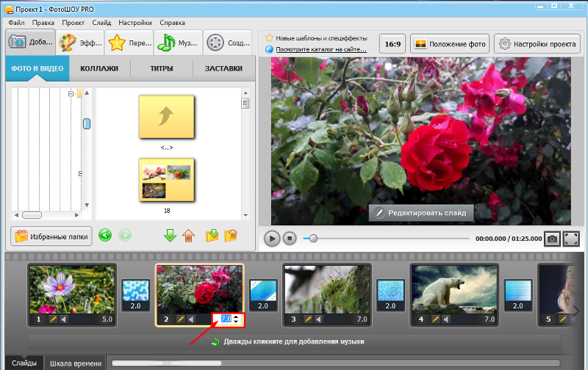588x370 pixels.
Task: Select the folder named 18
Action: click(167, 180)
